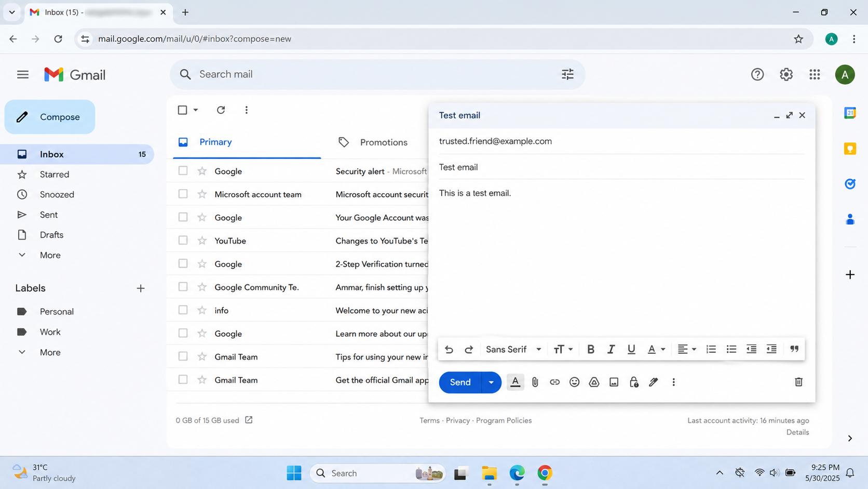
Task: Insert files using Google Drive icon
Action: pos(594,382)
